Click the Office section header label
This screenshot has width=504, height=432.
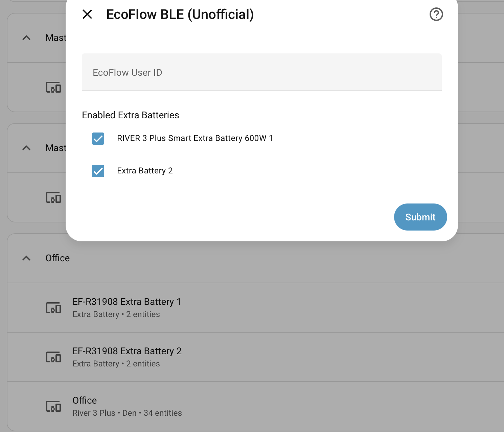[58, 258]
